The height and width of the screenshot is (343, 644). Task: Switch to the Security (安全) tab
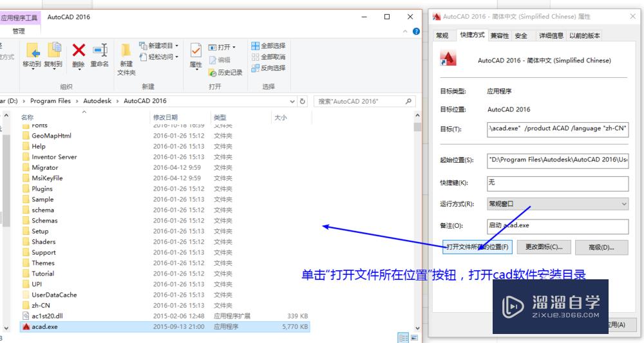point(521,35)
